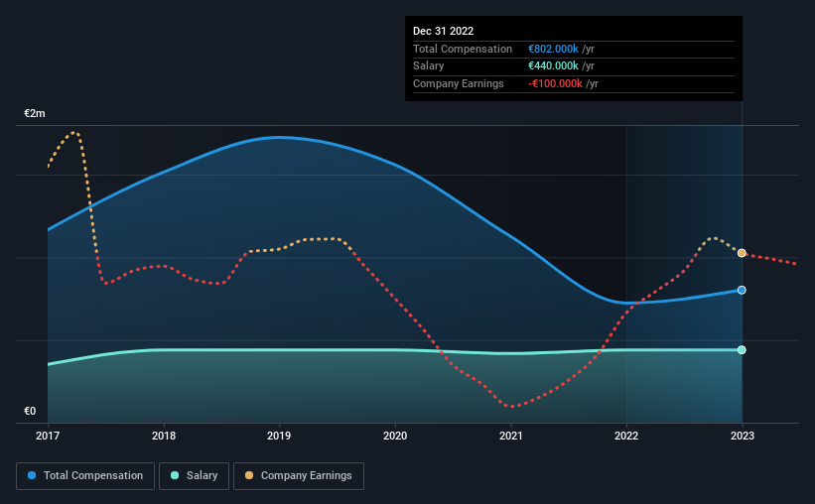Click the 2019 x-axis label

click(x=279, y=436)
